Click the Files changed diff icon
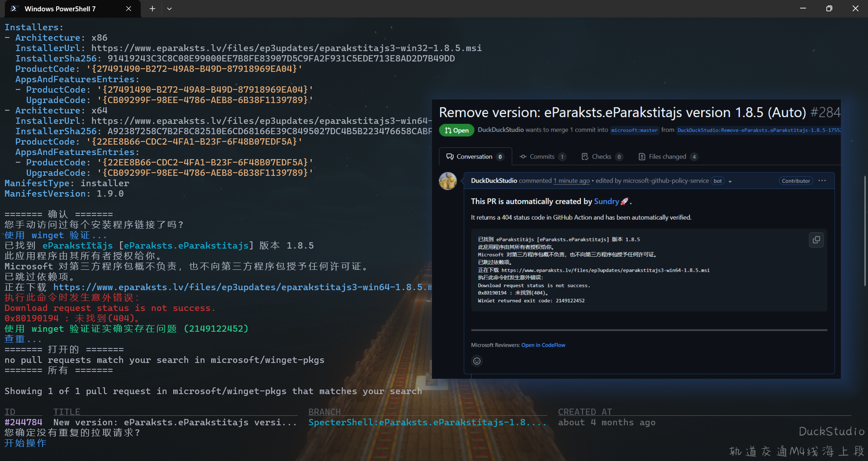 point(641,156)
